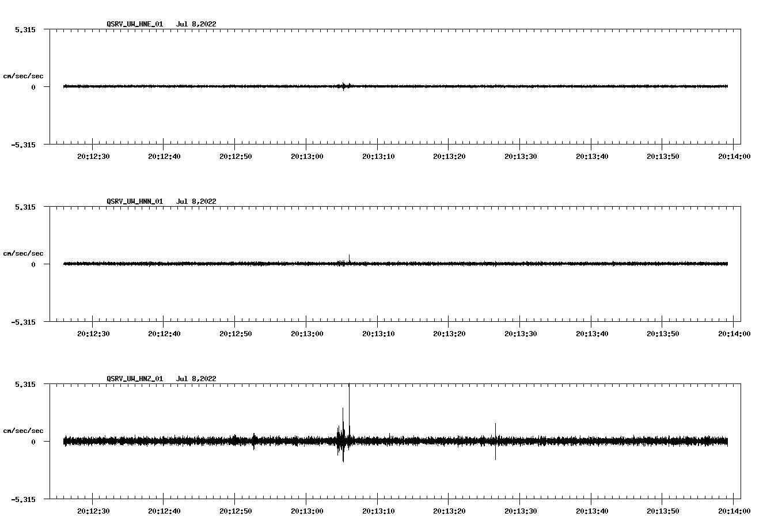Click the HNE trace disturbance near 20:13:05
782x532 pixels.
(x=344, y=87)
